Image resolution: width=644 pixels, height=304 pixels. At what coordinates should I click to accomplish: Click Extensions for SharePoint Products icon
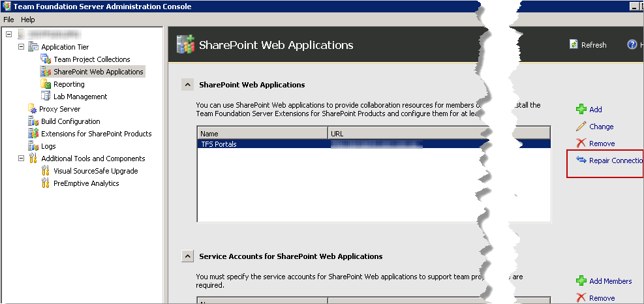33,134
